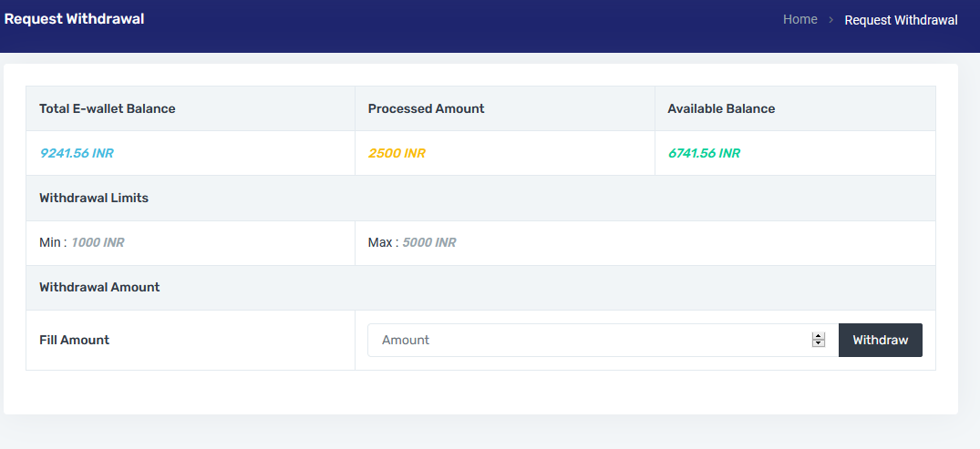Image resolution: width=980 pixels, height=449 pixels.
Task: Click the Withdrawal Amount section header
Action: coord(99,287)
